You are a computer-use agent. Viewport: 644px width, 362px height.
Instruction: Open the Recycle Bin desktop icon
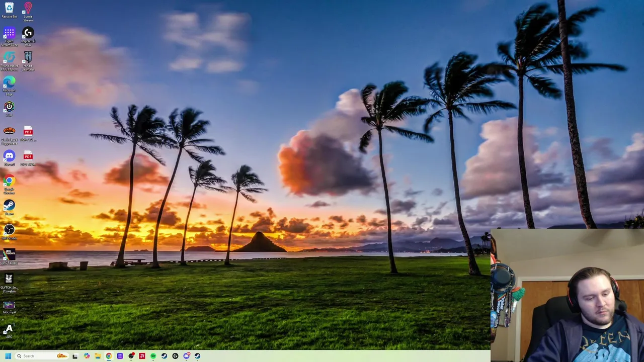pyautogui.click(x=9, y=10)
